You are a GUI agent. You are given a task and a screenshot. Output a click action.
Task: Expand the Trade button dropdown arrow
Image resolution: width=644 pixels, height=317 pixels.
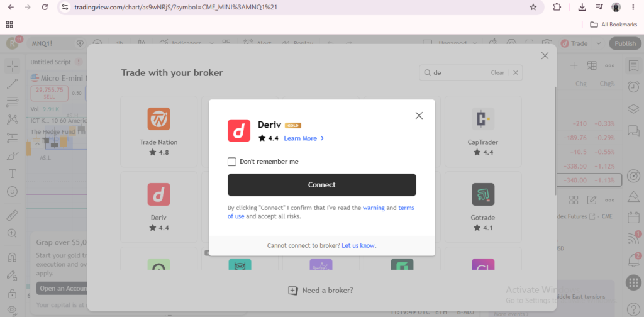click(x=599, y=43)
